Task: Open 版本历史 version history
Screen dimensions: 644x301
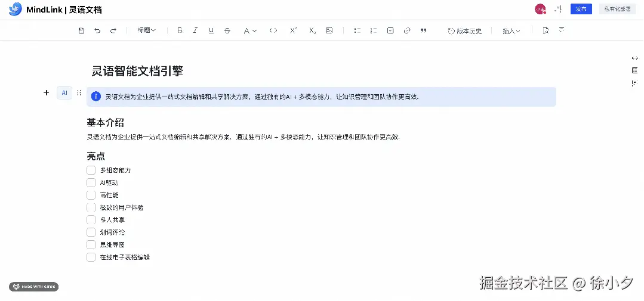Action: tap(464, 31)
